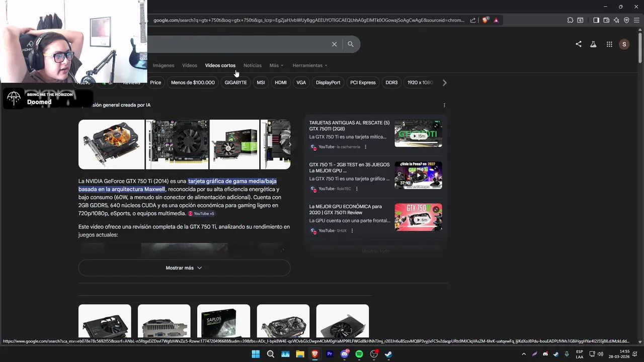Open the Google account avatar 'S'
Viewport: 644px width, 362px height.
click(x=624, y=44)
